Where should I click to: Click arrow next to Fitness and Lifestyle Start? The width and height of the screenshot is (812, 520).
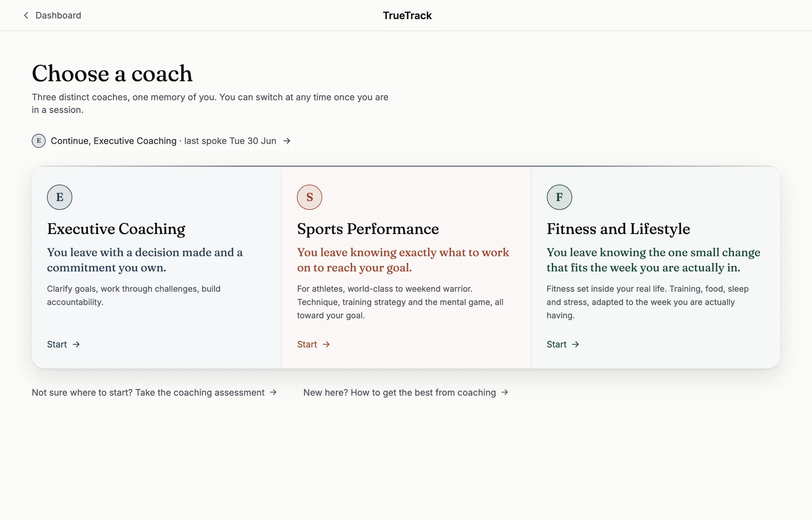pos(575,344)
